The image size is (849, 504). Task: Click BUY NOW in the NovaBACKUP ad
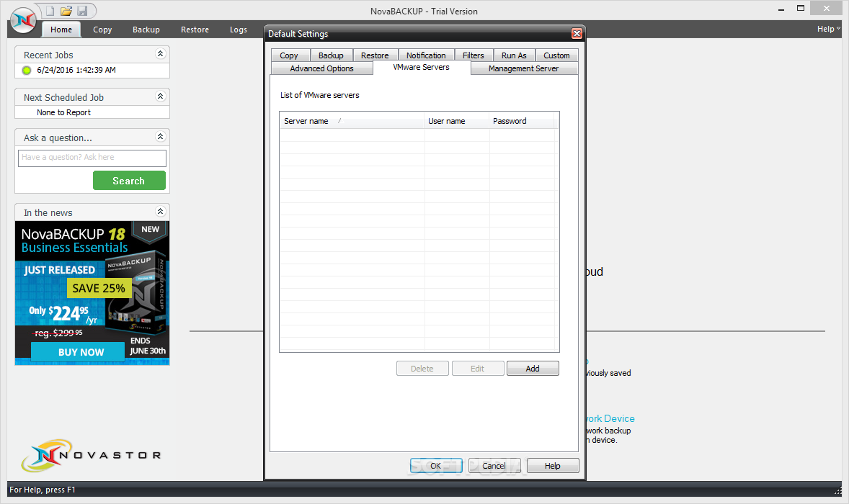tap(77, 352)
